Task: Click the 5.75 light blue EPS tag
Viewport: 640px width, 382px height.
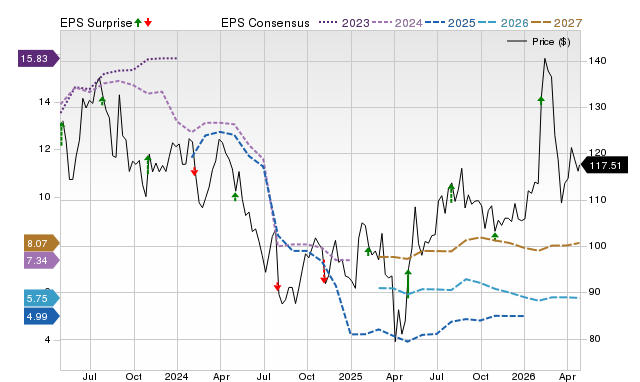Action: point(42,298)
